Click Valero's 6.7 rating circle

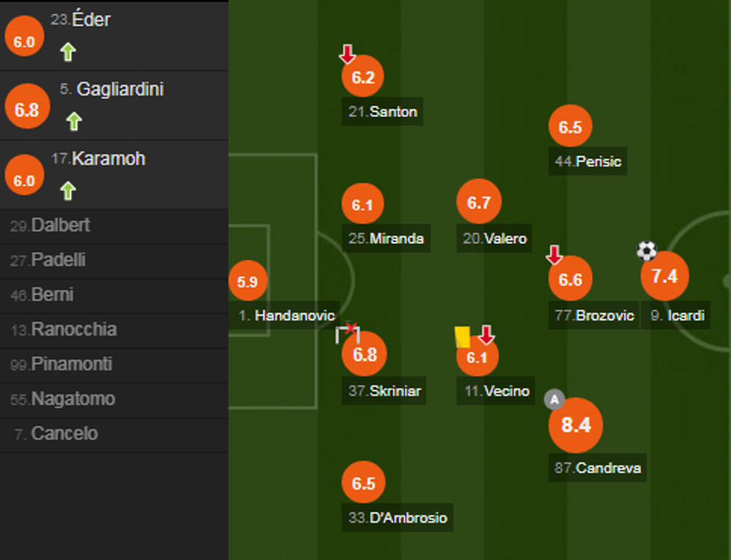479,203
